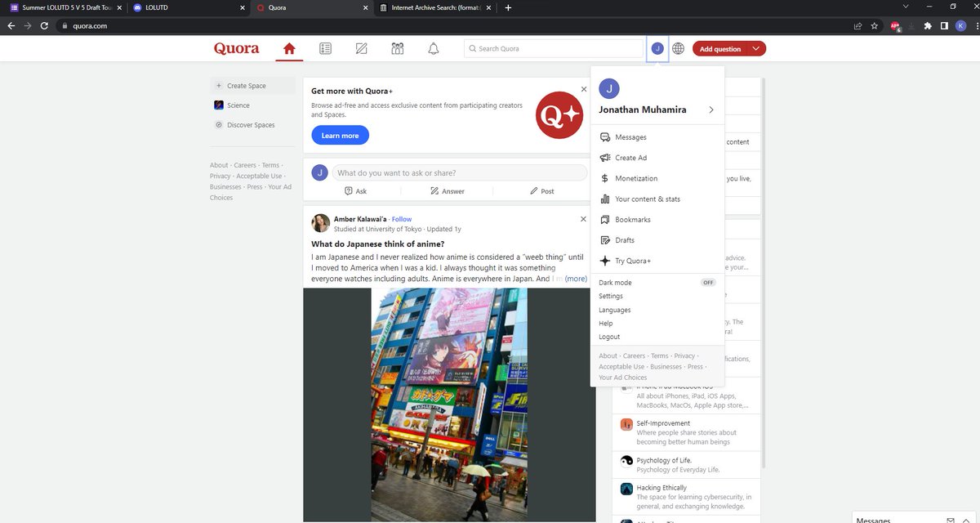Dismiss Amber Kalawai'a's post
The image size is (980, 523).
coord(583,219)
